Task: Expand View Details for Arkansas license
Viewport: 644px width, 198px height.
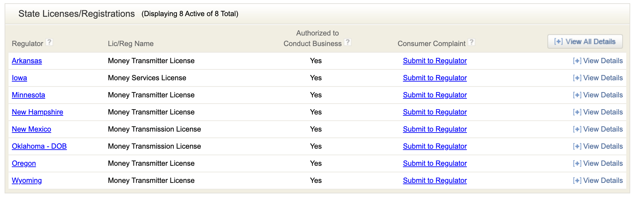Action: [x=598, y=61]
